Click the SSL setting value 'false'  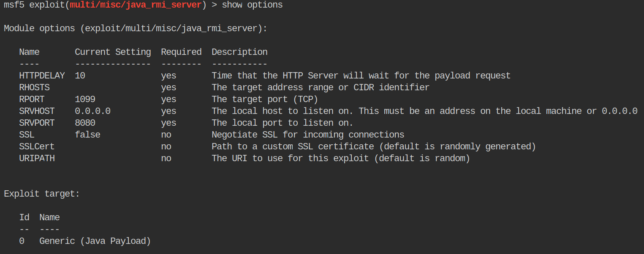[x=87, y=135]
